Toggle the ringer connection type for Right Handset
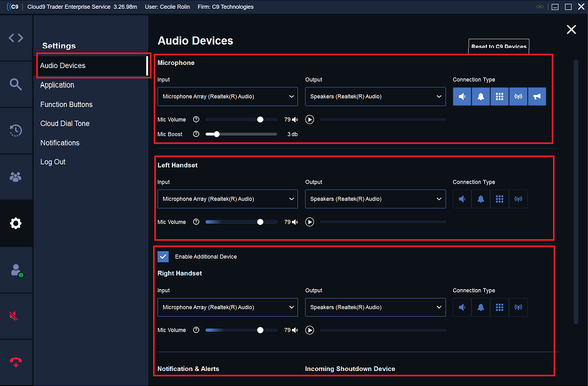The image size is (588, 386). tap(481, 307)
